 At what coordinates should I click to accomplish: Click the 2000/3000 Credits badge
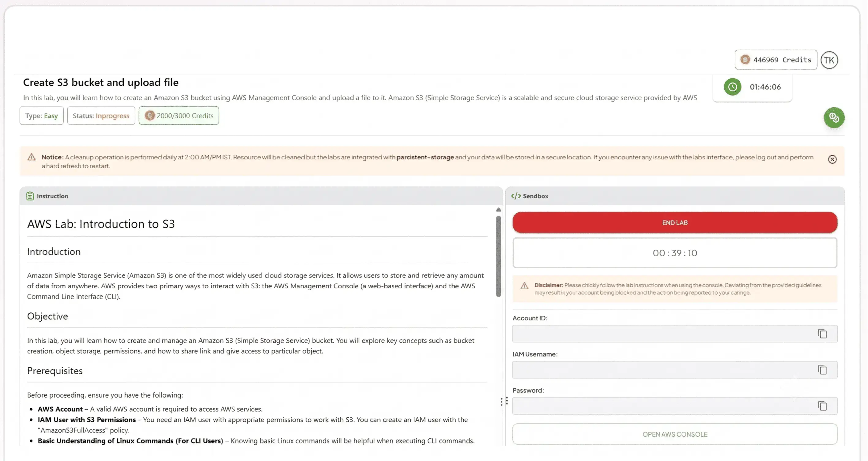(x=179, y=116)
